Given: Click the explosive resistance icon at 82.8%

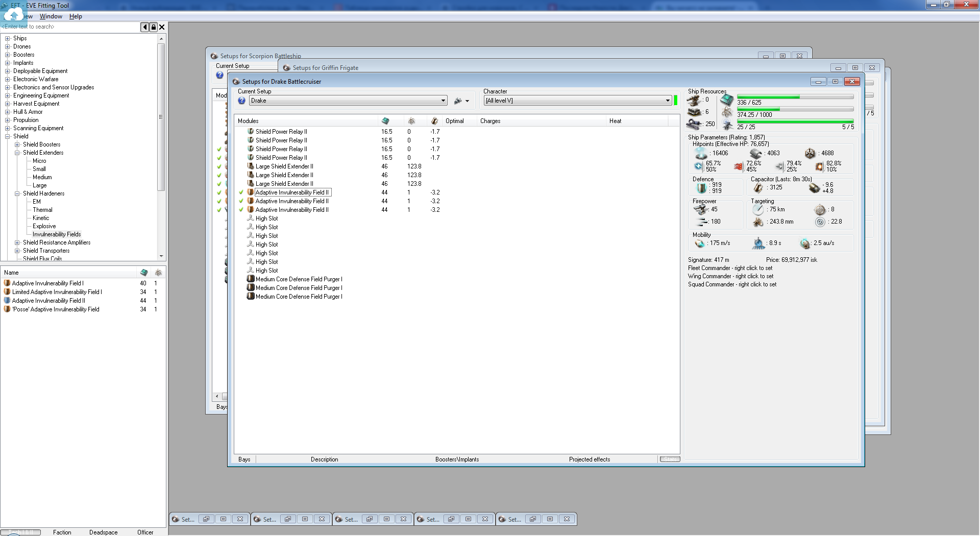Looking at the screenshot, I should click(819, 166).
